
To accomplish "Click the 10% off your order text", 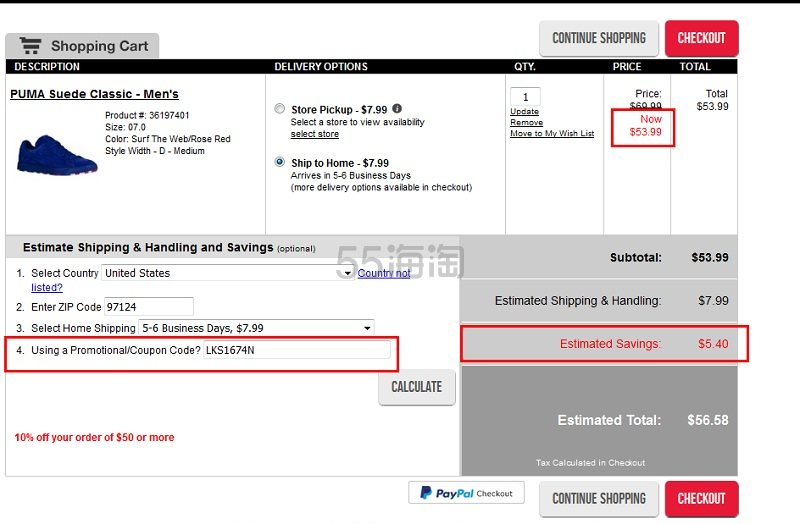I will 94,437.
